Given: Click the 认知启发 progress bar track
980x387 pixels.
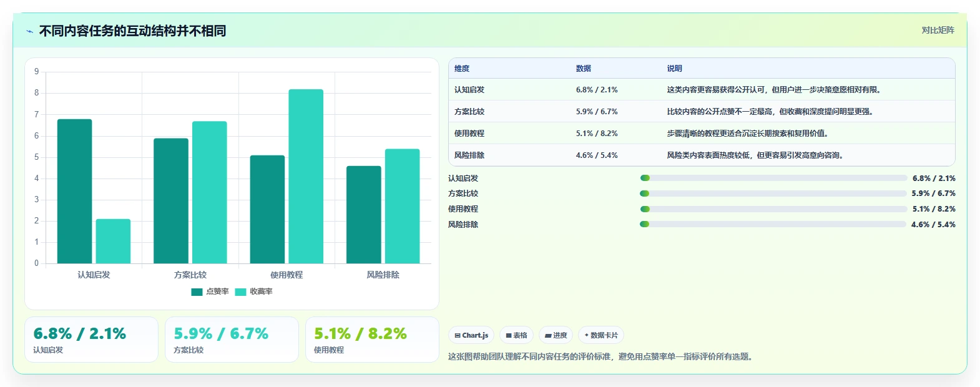Looking at the screenshot, I should [773, 178].
